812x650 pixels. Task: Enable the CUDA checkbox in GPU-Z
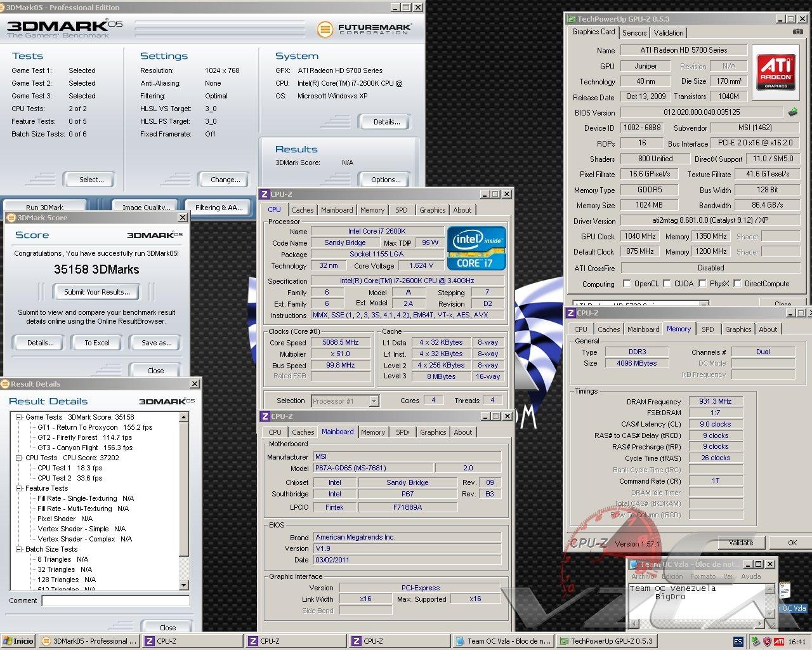tap(667, 284)
